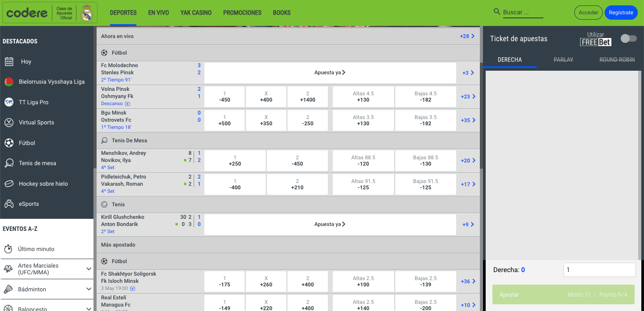Select the Derecha ticket tab
The width and height of the screenshot is (644, 311).
510,60
